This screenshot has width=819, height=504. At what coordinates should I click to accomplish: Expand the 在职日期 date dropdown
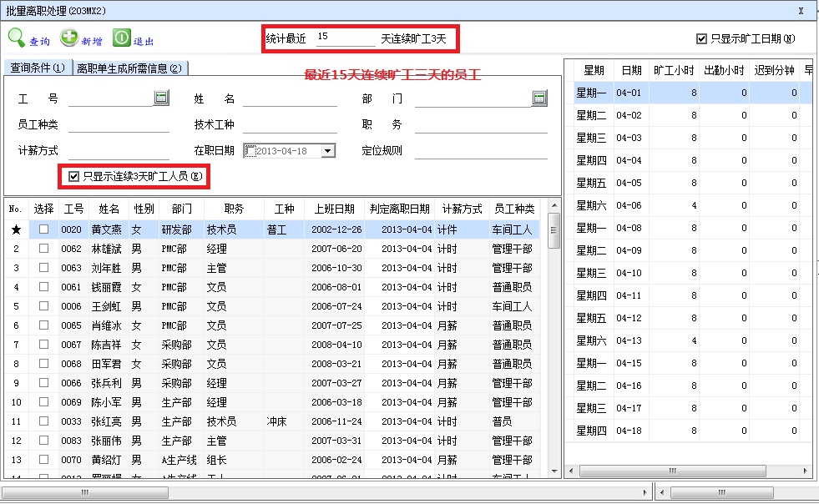pyautogui.click(x=328, y=151)
